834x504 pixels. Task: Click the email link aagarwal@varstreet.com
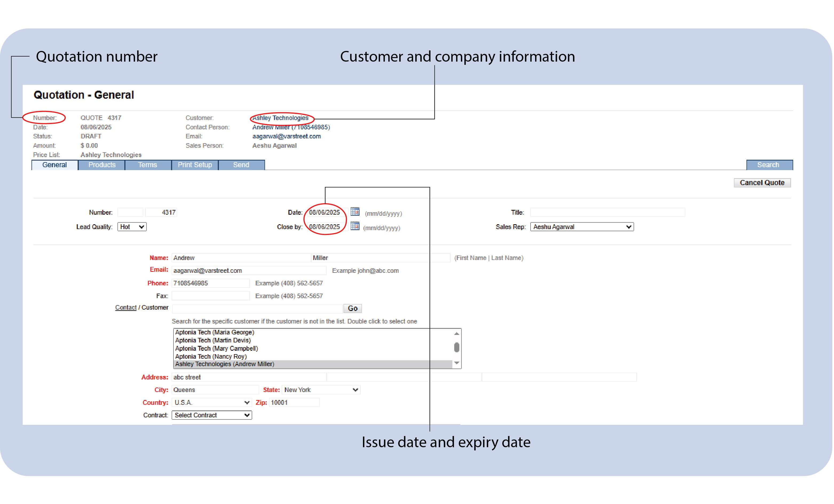(286, 136)
